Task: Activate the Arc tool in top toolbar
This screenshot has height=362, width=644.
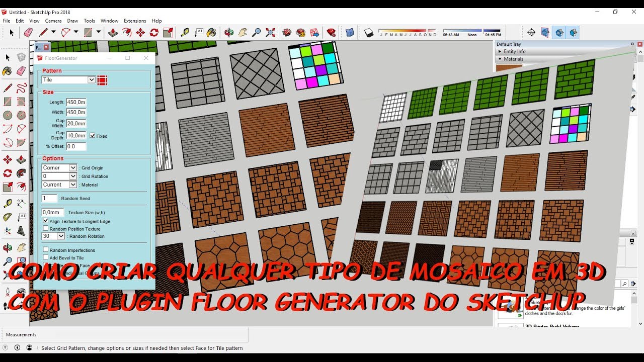Action: click(x=65, y=33)
